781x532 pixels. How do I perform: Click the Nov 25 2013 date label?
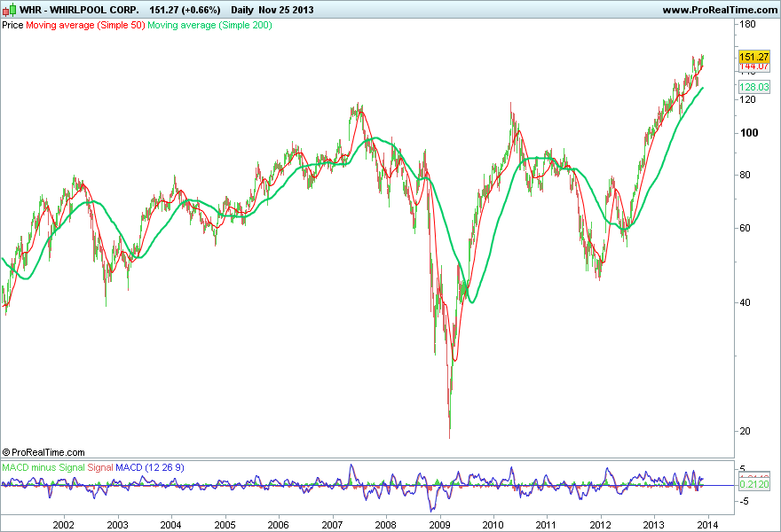pyautogui.click(x=286, y=10)
